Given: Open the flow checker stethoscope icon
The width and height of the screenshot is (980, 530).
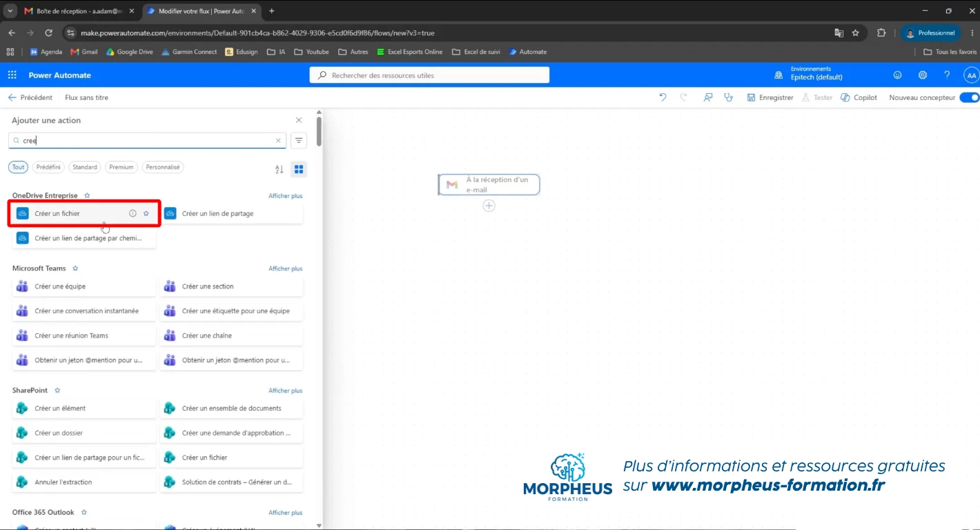Looking at the screenshot, I should (728, 97).
